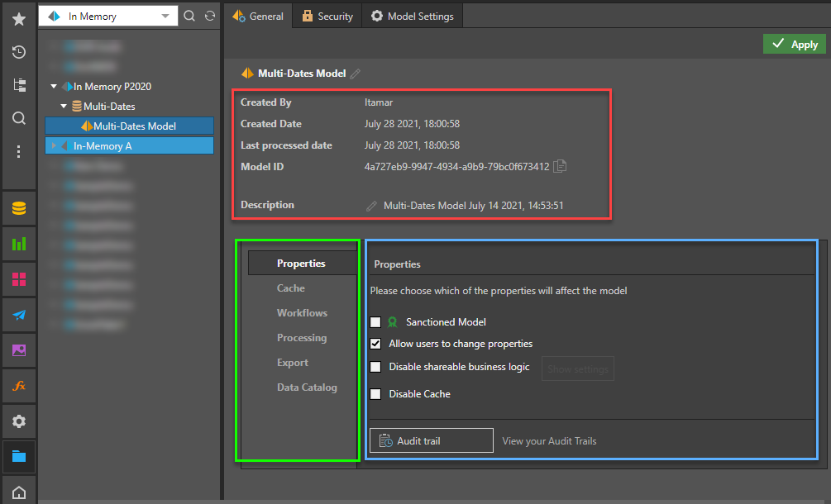Open the pink grid Present icon
This screenshot has height=504, width=831.
click(x=19, y=279)
